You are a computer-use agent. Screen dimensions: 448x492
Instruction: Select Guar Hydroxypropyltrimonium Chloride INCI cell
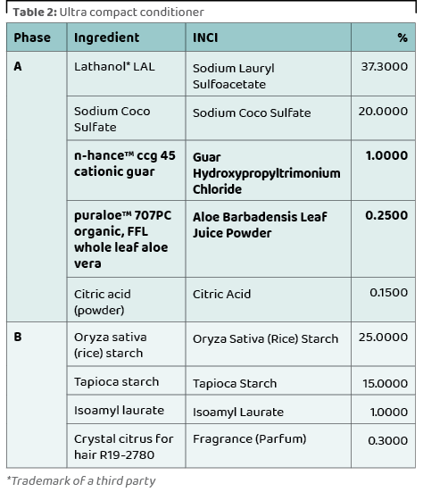click(268, 171)
